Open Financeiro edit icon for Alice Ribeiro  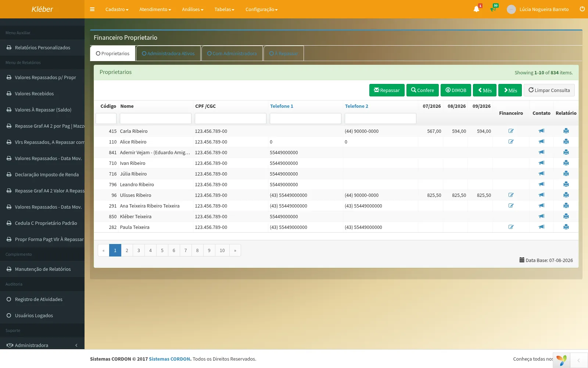coord(511,142)
